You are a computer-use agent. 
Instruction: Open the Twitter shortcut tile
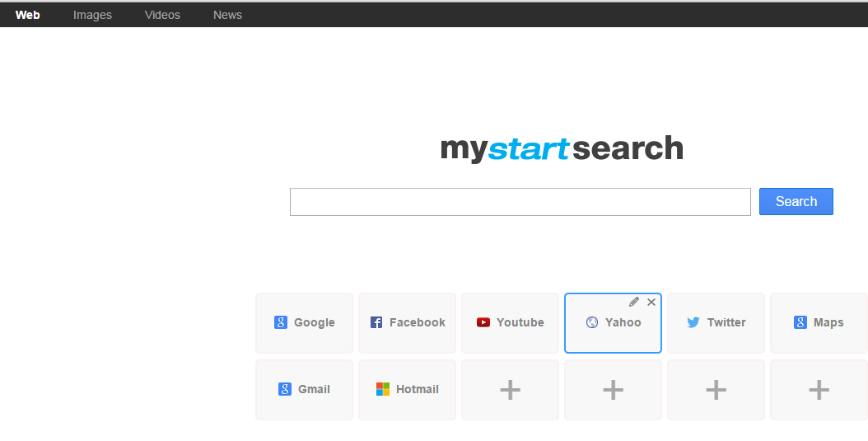(716, 323)
